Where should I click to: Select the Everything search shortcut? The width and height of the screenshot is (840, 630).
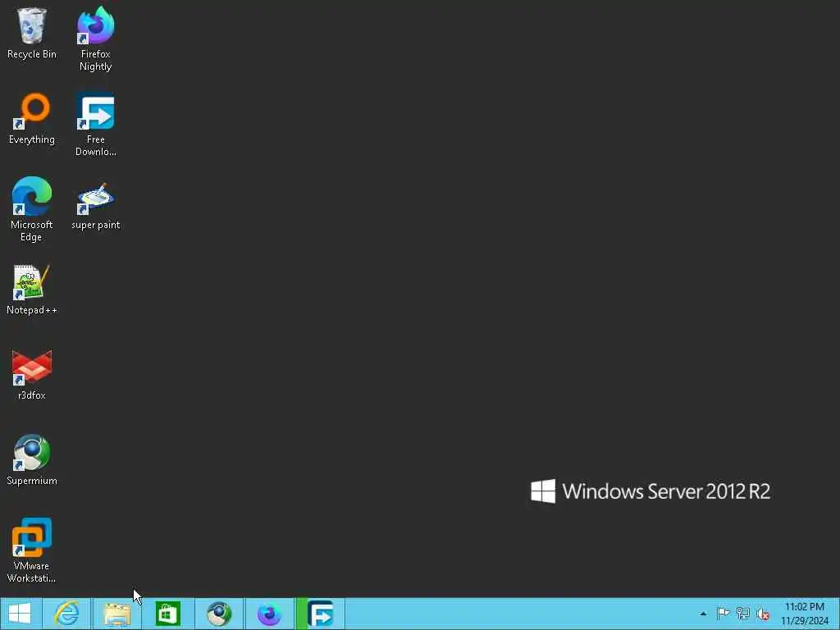(32, 119)
